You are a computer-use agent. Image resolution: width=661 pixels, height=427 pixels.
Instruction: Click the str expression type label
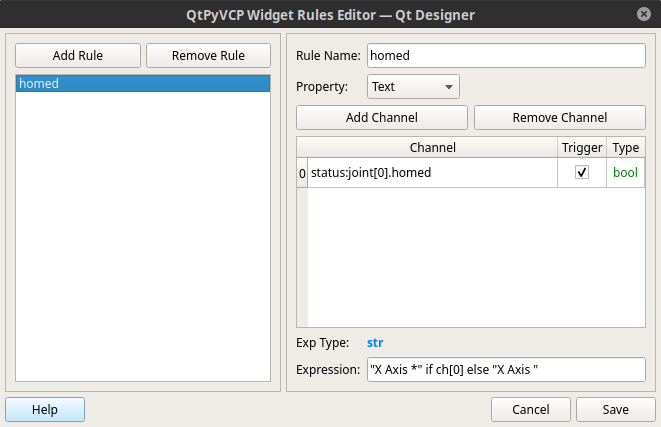375,343
